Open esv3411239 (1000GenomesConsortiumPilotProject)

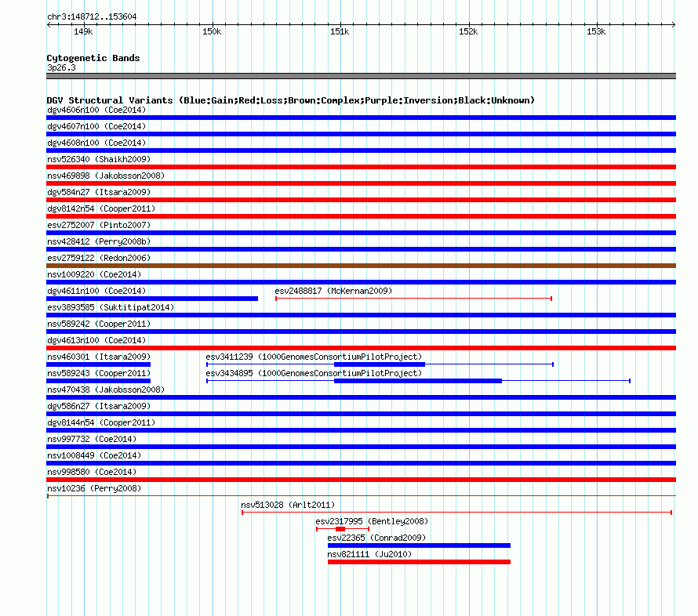[314, 357]
